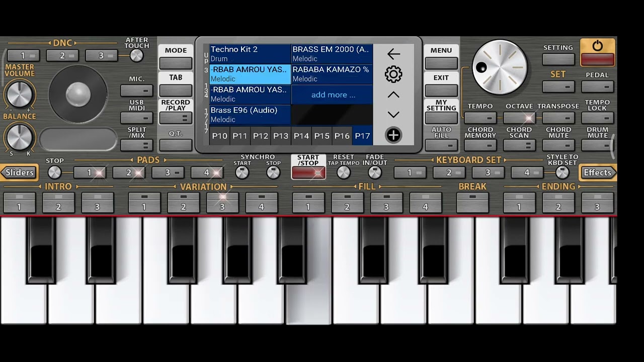This screenshot has height=362, width=644.
Task: Select page tab P15
Action: pyautogui.click(x=321, y=136)
